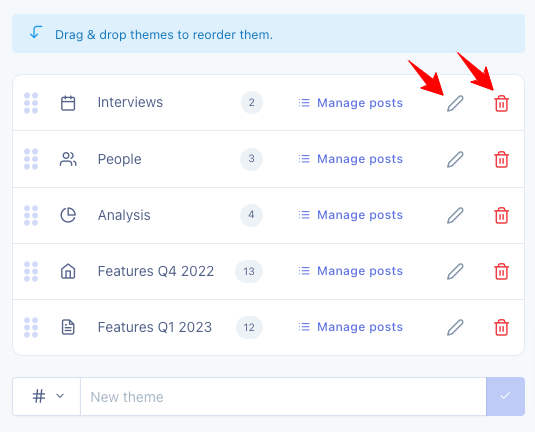Edit the Features Q1 2023 theme
535x432 pixels.
coord(456,327)
